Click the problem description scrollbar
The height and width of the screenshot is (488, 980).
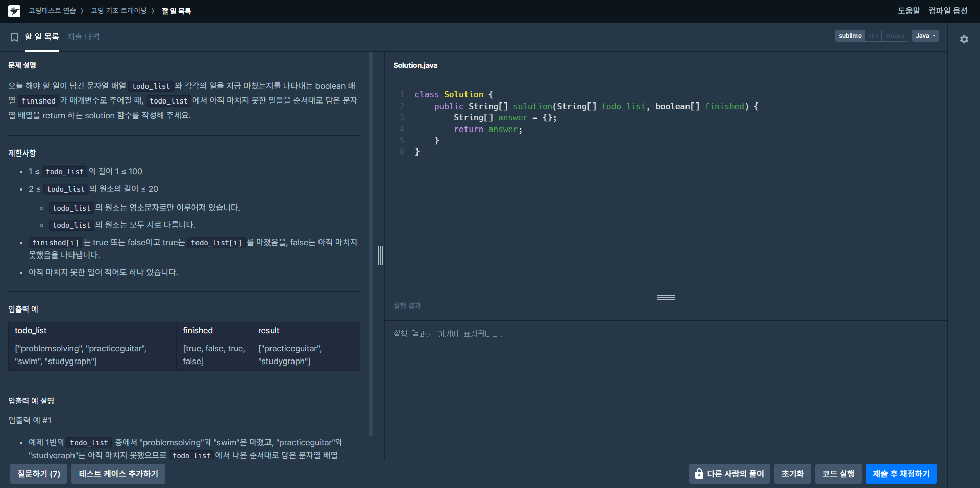coord(371,244)
